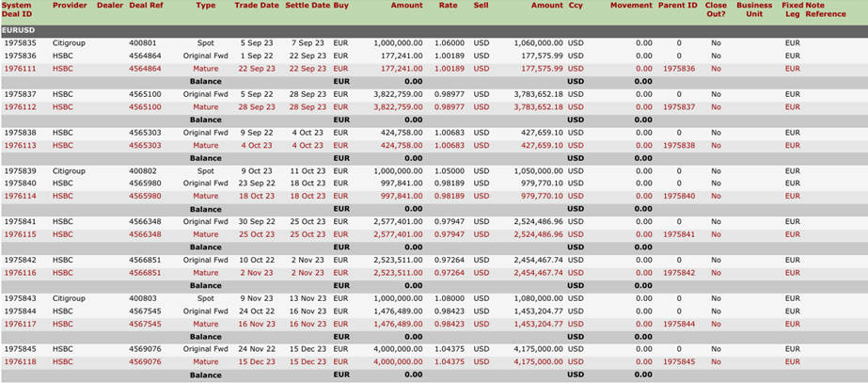This screenshot has height=383, width=868.
Task: Click the Close Out? column header
Action: coord(716,9)
